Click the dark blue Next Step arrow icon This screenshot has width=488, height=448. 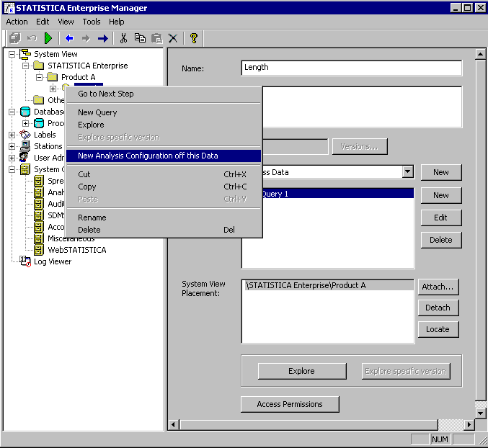(102, 38)
